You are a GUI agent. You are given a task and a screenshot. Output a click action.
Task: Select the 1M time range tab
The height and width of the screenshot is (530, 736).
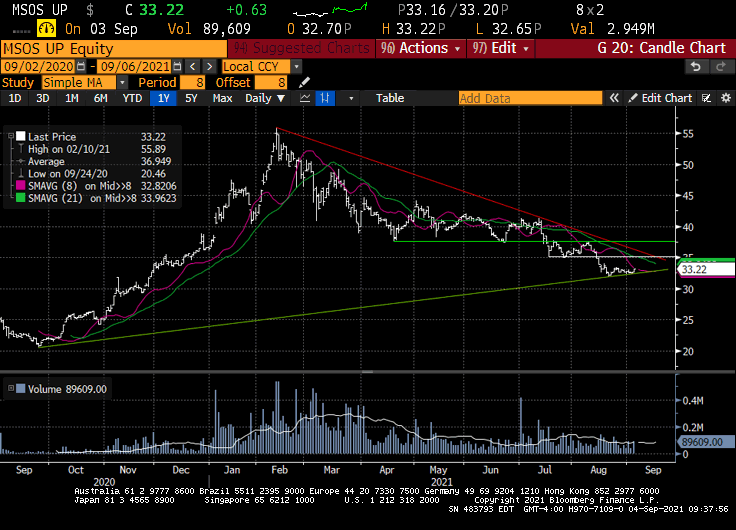coord(71,98)
